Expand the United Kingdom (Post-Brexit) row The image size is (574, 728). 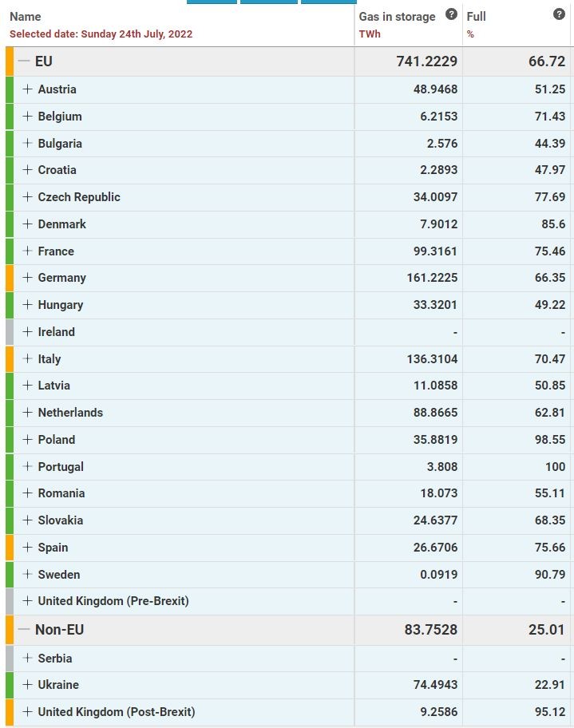27,711
